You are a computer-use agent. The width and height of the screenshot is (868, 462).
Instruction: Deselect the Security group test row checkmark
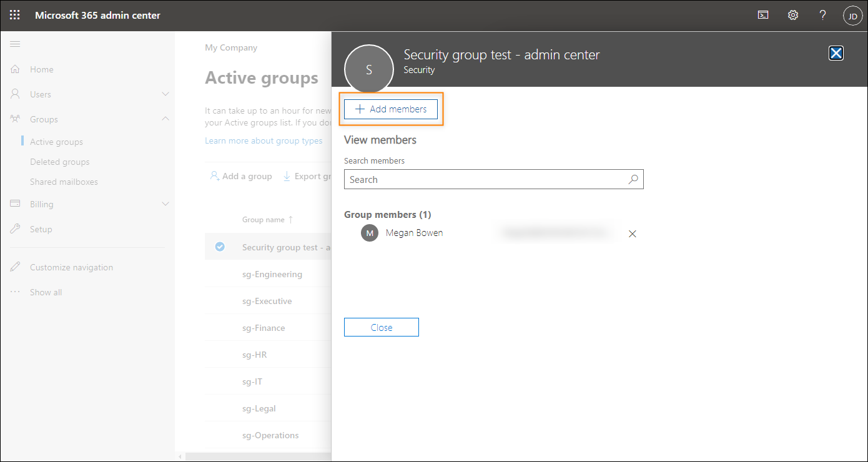coord(220,247)
